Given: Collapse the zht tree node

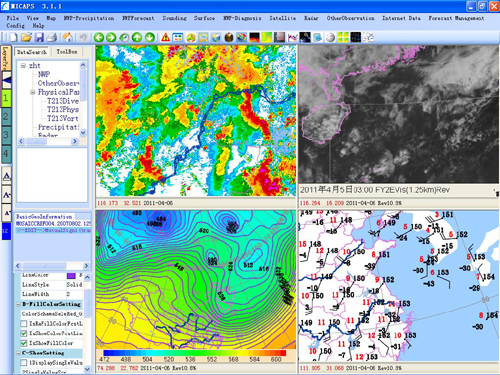Looking at the screenshot, I should [23, 66].
